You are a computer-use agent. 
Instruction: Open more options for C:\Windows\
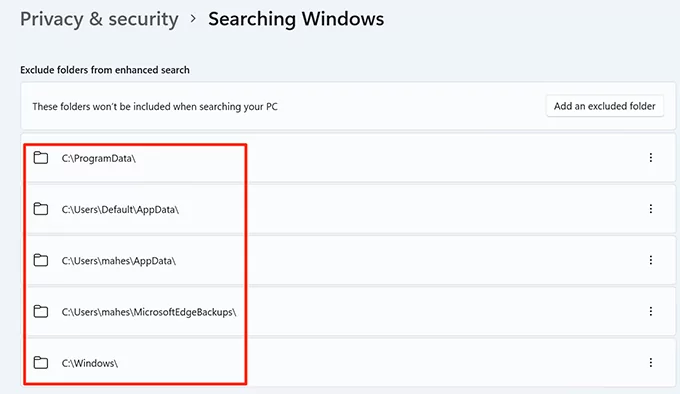click(x=651, y=362)
